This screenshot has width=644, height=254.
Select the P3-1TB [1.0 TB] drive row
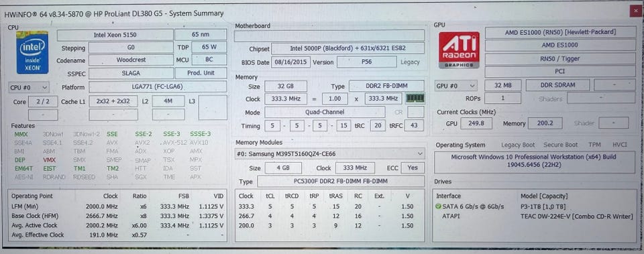pos(534,206)
